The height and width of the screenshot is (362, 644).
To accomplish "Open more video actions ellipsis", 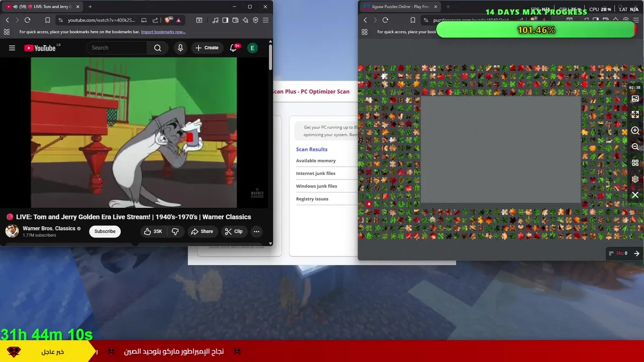I will (x=257, y=231).
